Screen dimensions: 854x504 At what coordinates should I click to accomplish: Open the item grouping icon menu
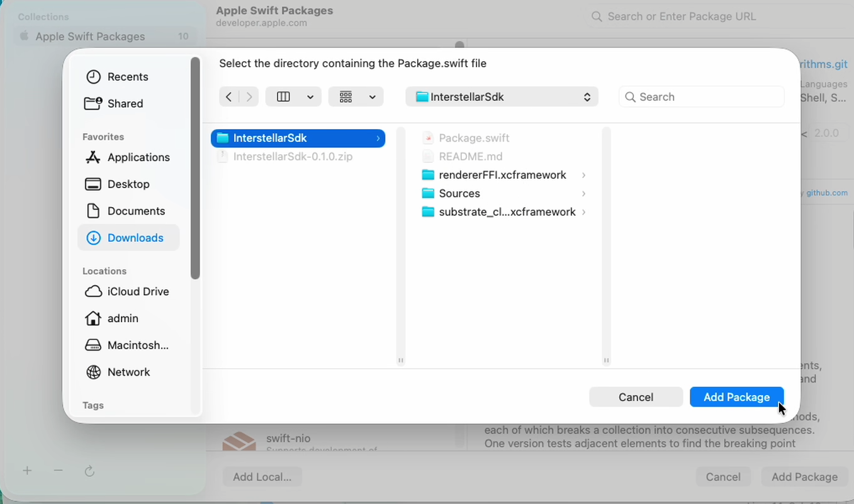(x=346, y=97)
